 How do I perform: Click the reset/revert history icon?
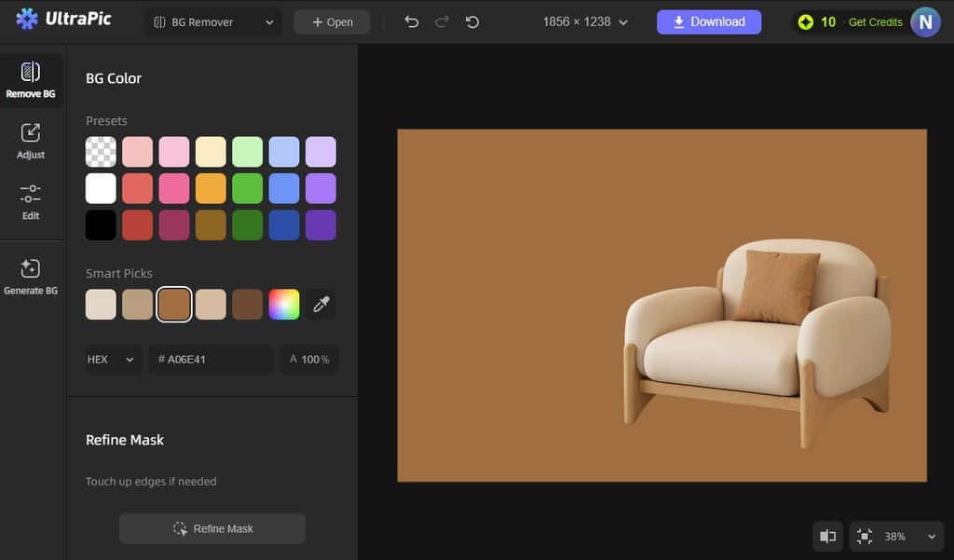click(472, 22)
